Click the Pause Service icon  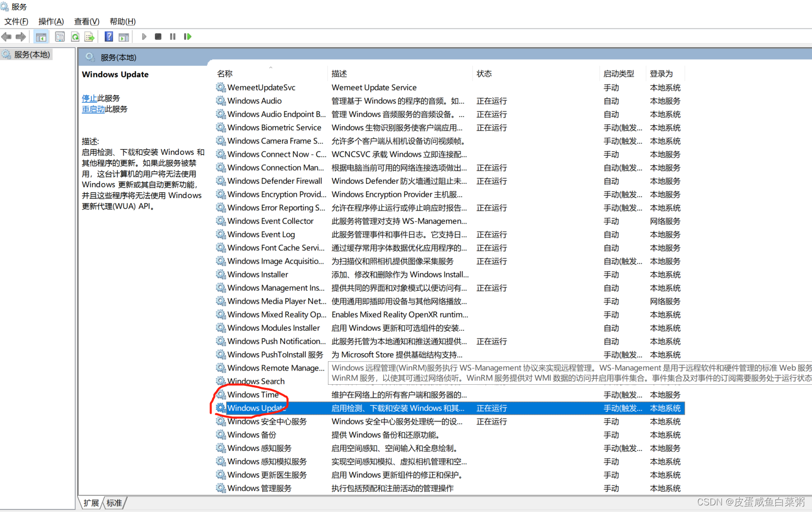pyautogui.click(x=173, y=37)
